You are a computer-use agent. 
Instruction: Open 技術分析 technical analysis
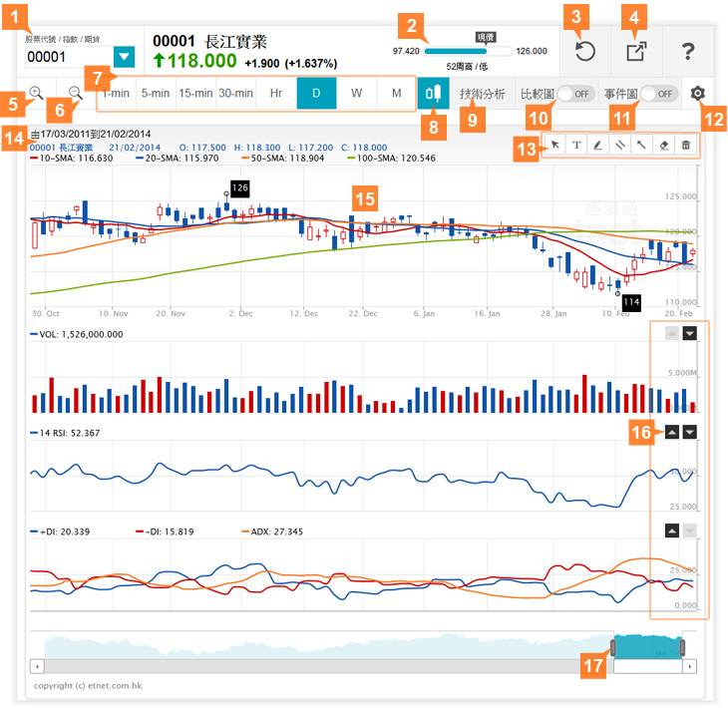[x=482, y=93]
